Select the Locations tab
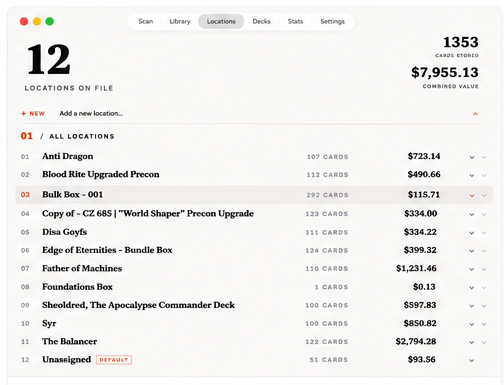Viewport: 504px width, 385px height. 221,21
